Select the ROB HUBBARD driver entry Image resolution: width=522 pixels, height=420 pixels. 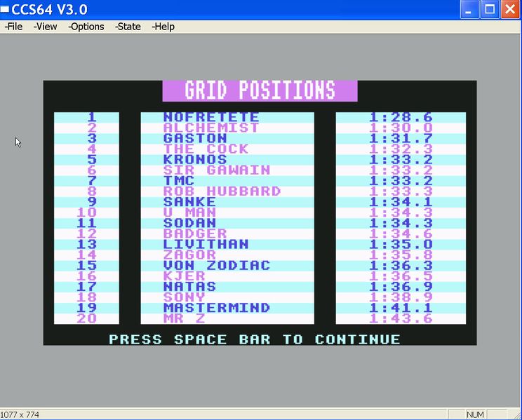[222, 191]
